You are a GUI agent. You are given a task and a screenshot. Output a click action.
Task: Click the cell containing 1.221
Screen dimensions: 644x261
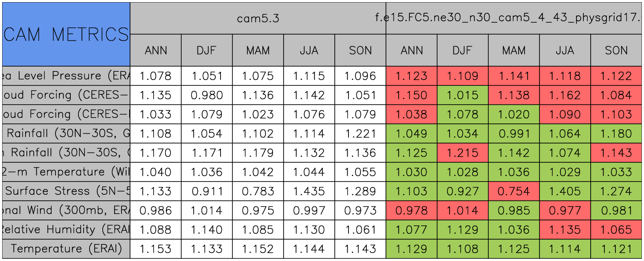pos(360,134)
